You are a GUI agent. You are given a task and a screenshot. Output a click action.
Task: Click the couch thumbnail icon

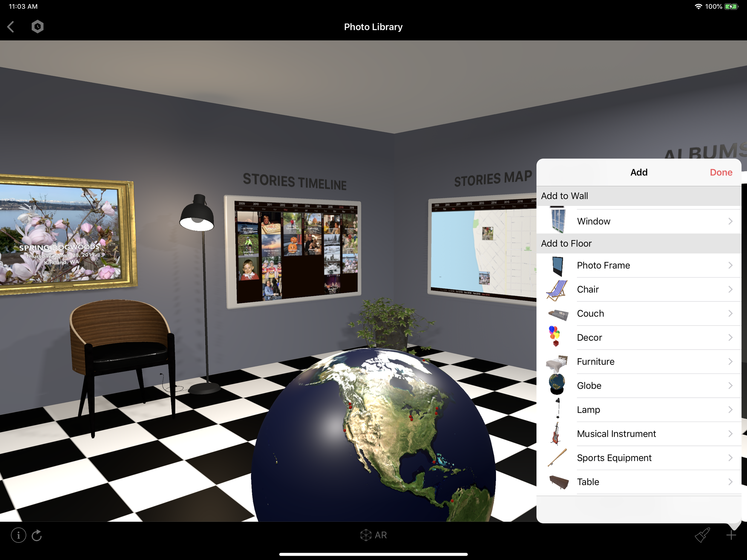coord(558,315)
